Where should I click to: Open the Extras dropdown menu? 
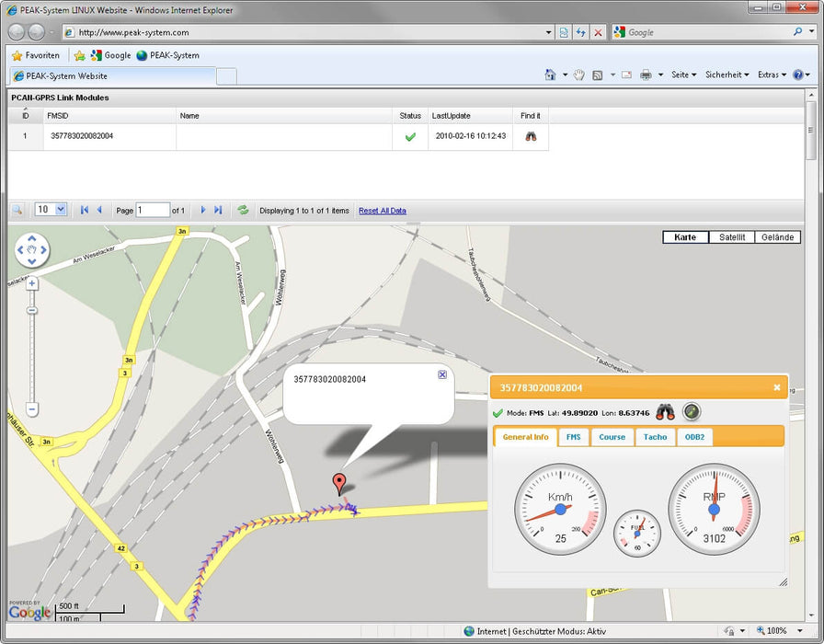771,75
